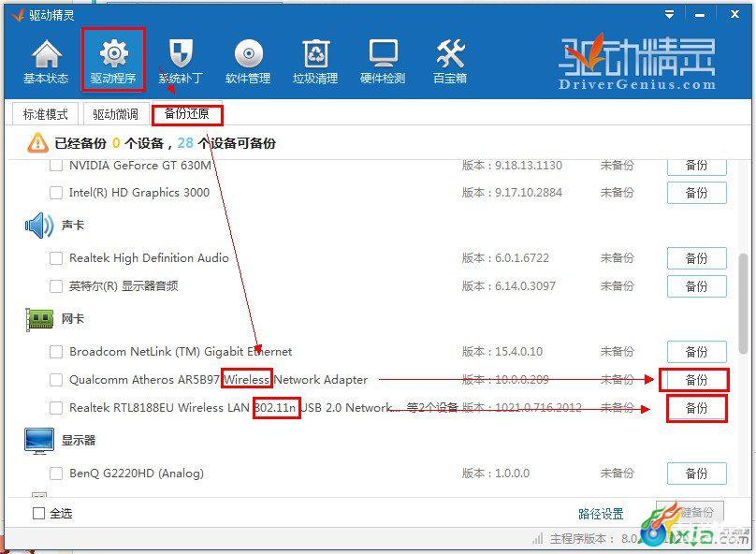Check 英特尔(R) 显示器音频 checkbox
The image size is (756, 554).
pyautogui.click(x=56, y=286)
